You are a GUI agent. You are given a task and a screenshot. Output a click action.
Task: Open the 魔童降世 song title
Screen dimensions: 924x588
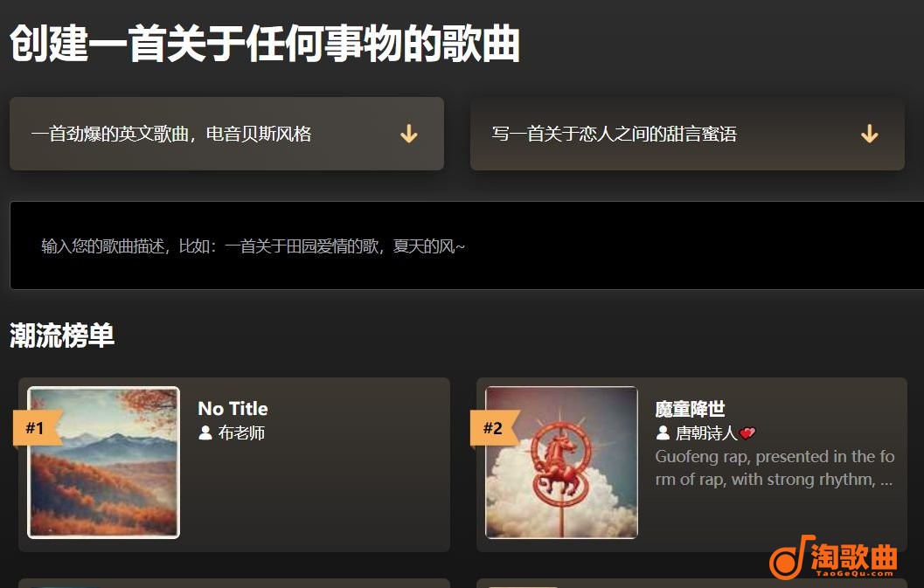[690, 408]
